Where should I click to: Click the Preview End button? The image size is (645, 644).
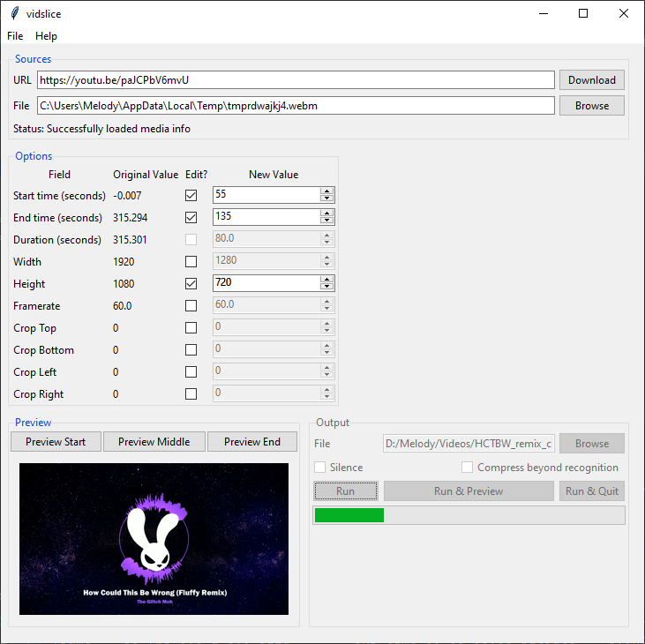click(252, 442)
